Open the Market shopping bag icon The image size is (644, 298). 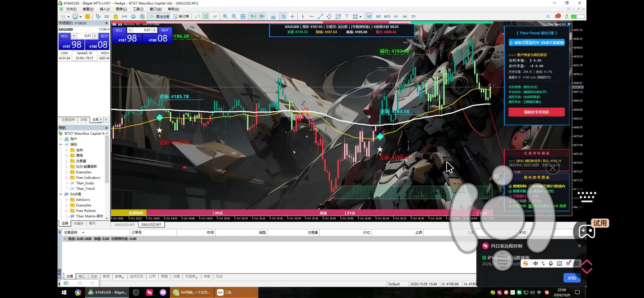click(x=116, y=17)
